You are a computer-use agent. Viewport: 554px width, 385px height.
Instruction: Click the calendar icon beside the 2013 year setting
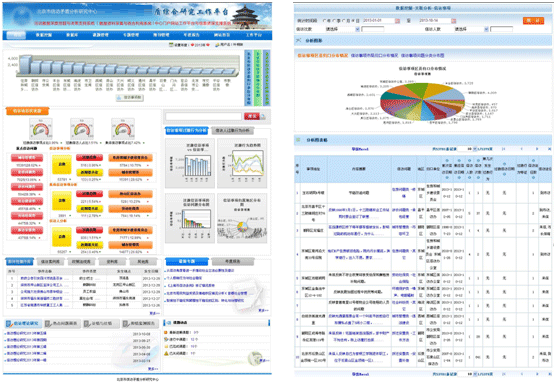[171, 45]
